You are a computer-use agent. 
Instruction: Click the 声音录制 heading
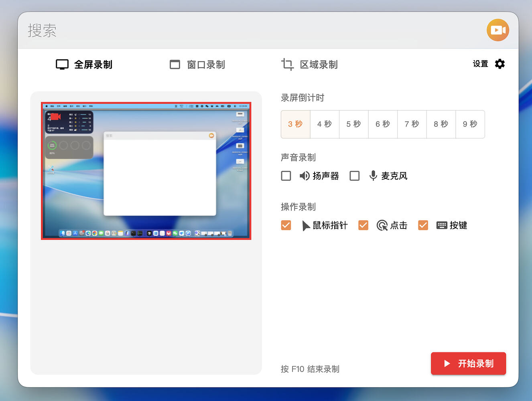click(x=298, y=158)
